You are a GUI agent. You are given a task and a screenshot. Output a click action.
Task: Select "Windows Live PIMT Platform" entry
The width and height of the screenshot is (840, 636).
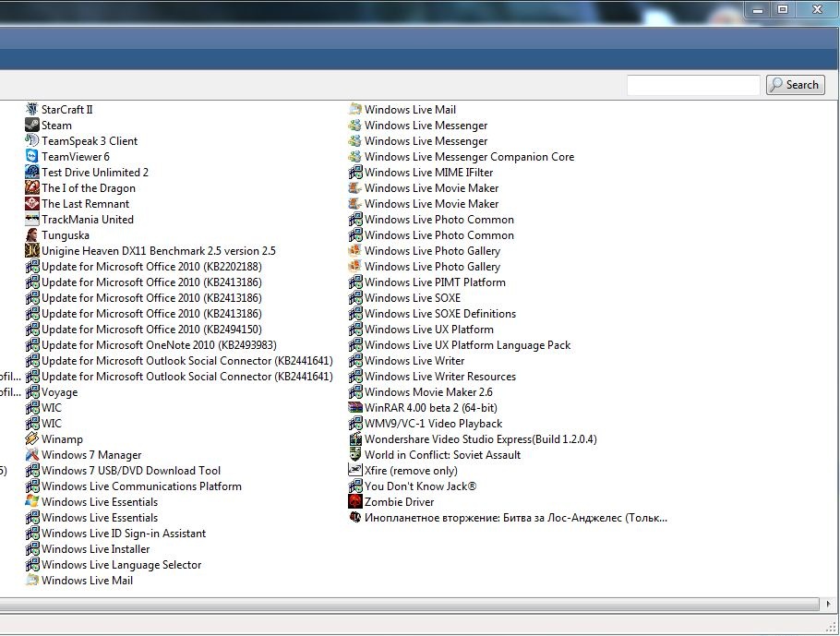pyautogui.click(x=435, y=282)
